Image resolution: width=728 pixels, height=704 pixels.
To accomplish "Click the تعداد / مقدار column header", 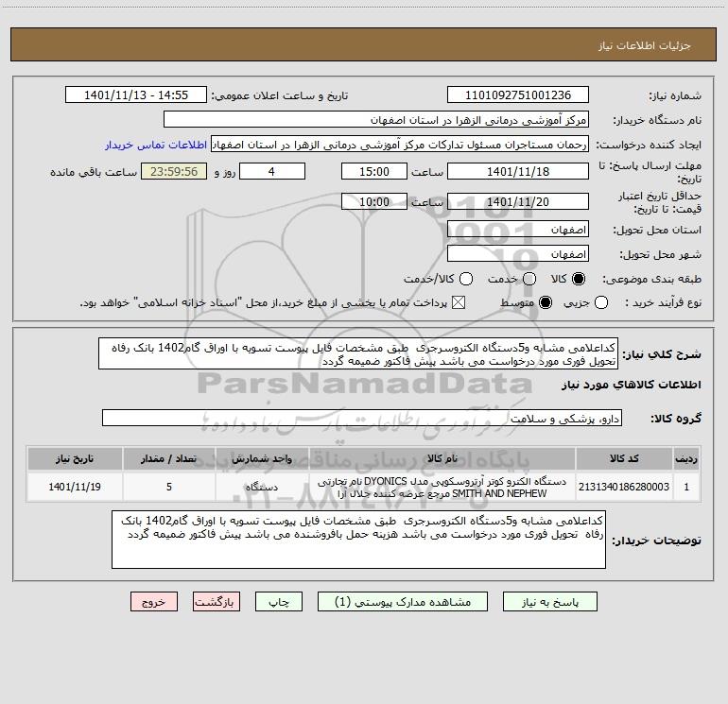I will (169, 458).
